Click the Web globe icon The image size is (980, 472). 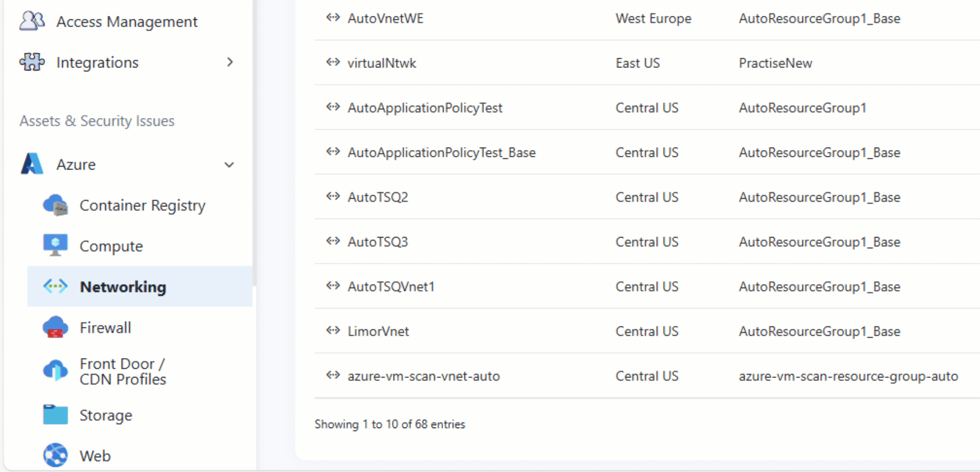point(55,455)
